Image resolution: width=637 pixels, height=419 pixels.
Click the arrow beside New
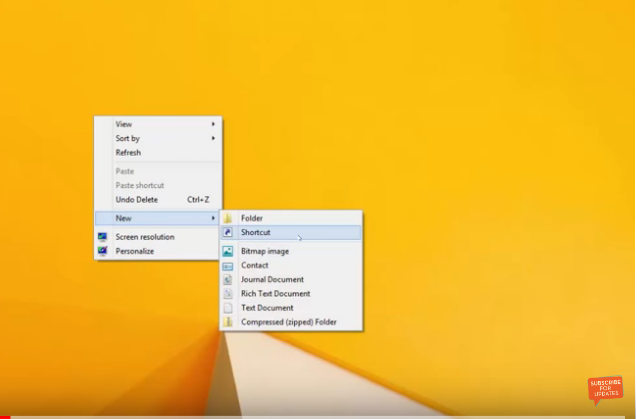point(213,218)
